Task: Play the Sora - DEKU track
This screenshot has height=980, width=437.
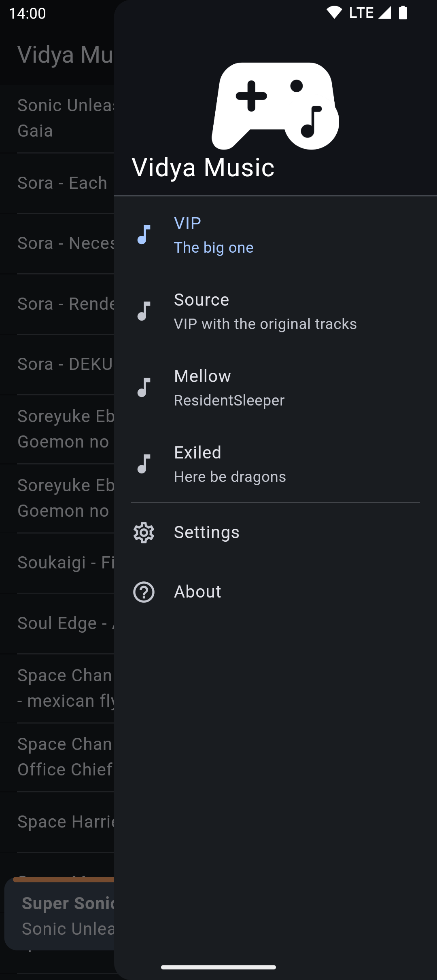Action: click(x=65, y=364)
